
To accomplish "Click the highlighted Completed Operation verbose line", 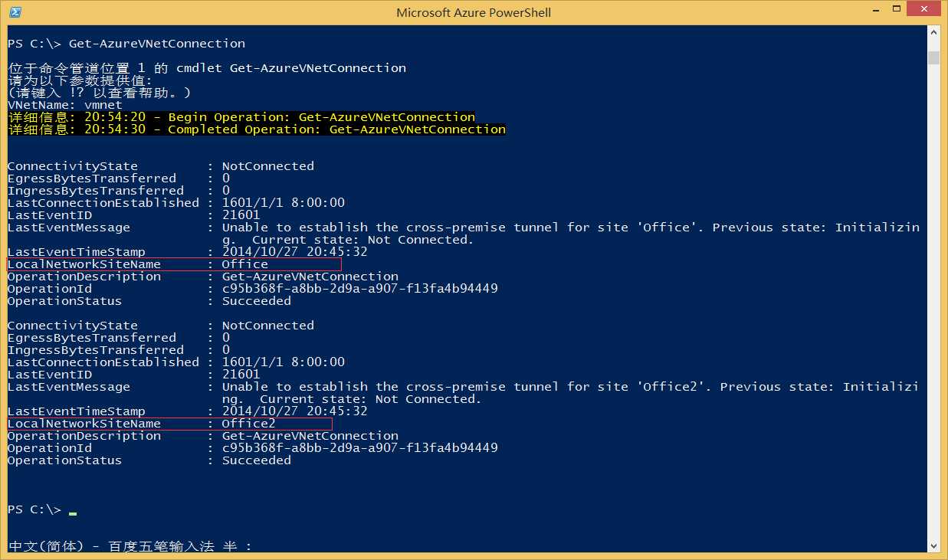I will (257, 129).
